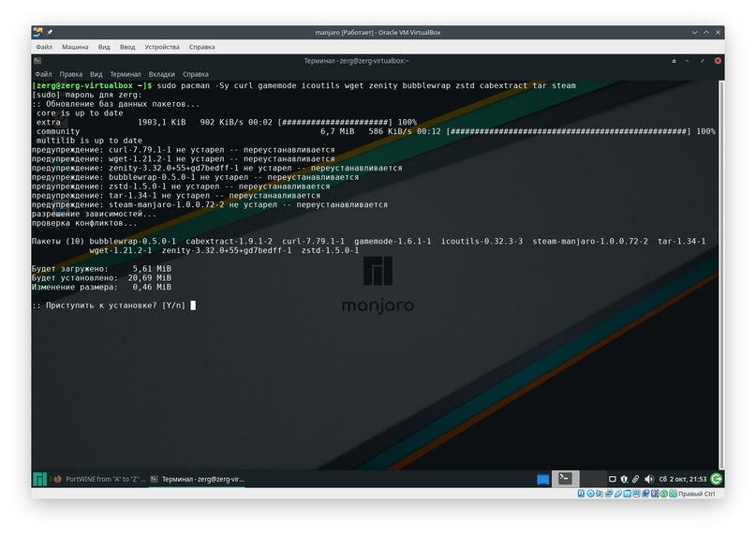Close the terminal with red button
Image resolution: width=756 pixels, height=536 pixels.
pyautogui.click(x=718, y=61)
